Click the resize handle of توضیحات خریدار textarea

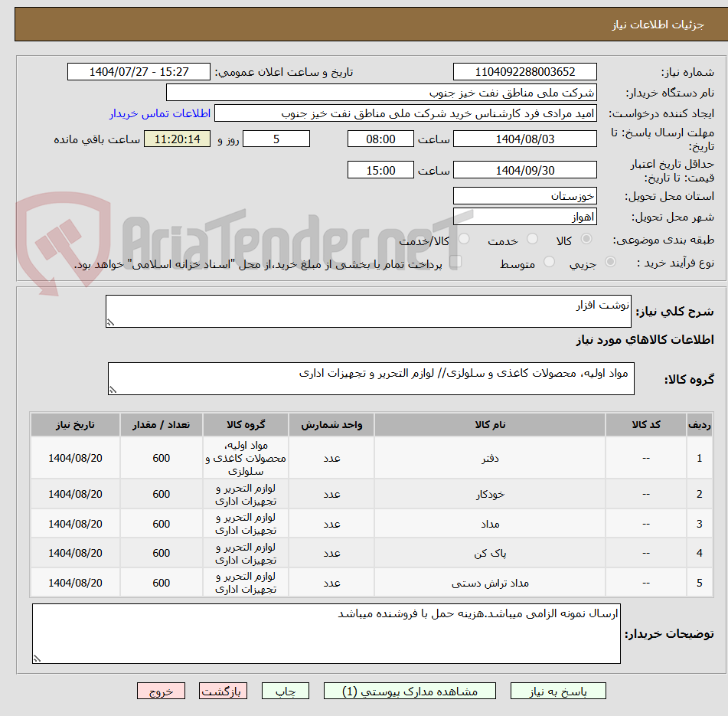[x=38, y=658]
